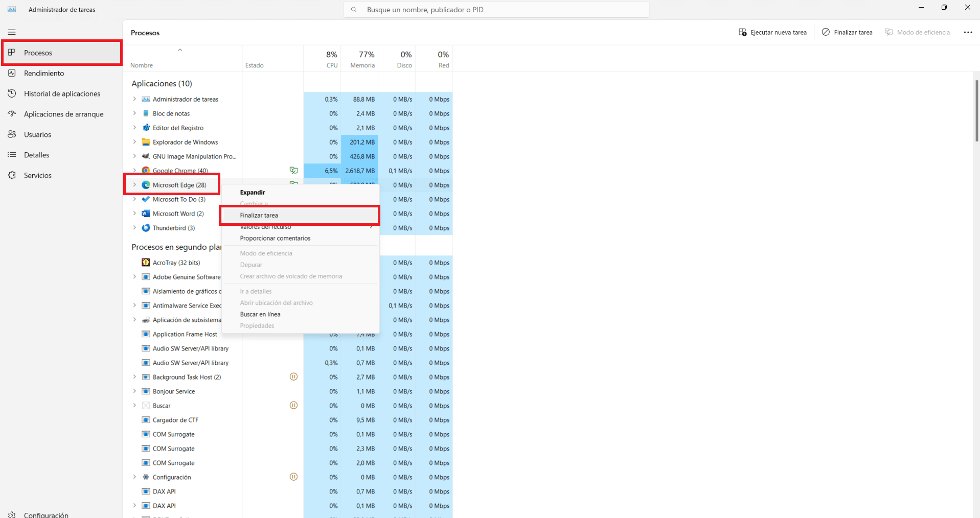Expand the Background Task Host (2) group

click(x=134, y=377)
